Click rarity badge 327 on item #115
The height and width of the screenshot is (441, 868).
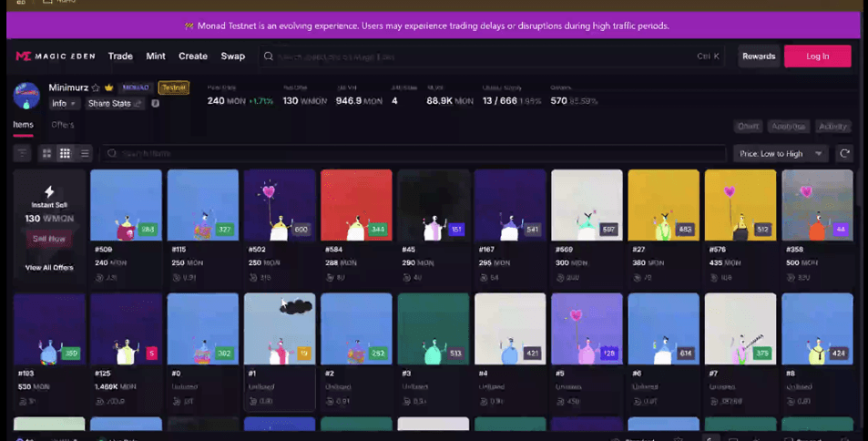(x=224, y=230)
